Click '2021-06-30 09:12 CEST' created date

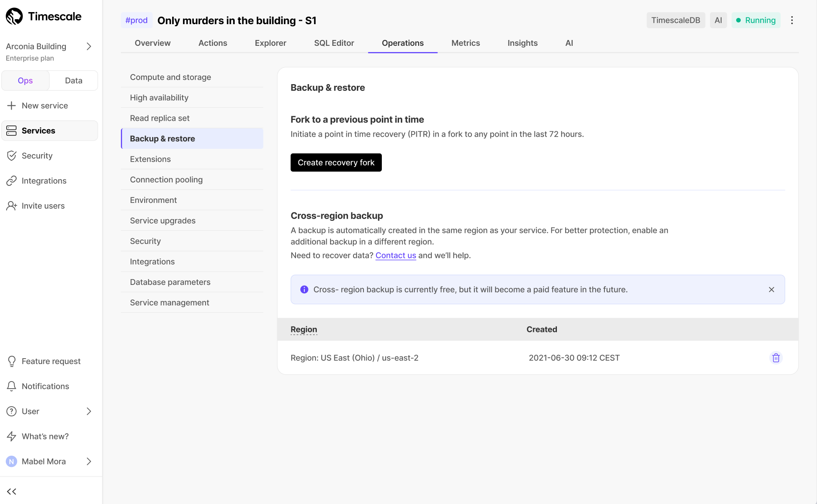[574, 358]
